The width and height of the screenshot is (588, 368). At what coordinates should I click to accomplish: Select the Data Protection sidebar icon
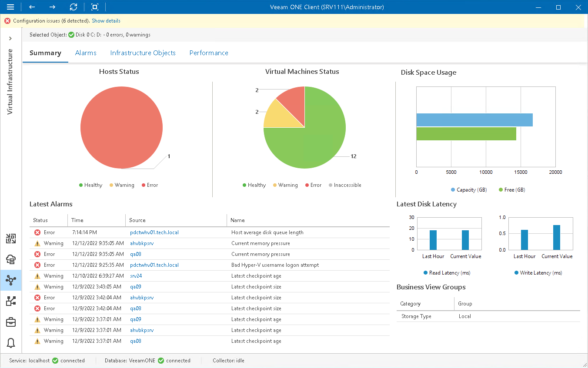(10, 259)
